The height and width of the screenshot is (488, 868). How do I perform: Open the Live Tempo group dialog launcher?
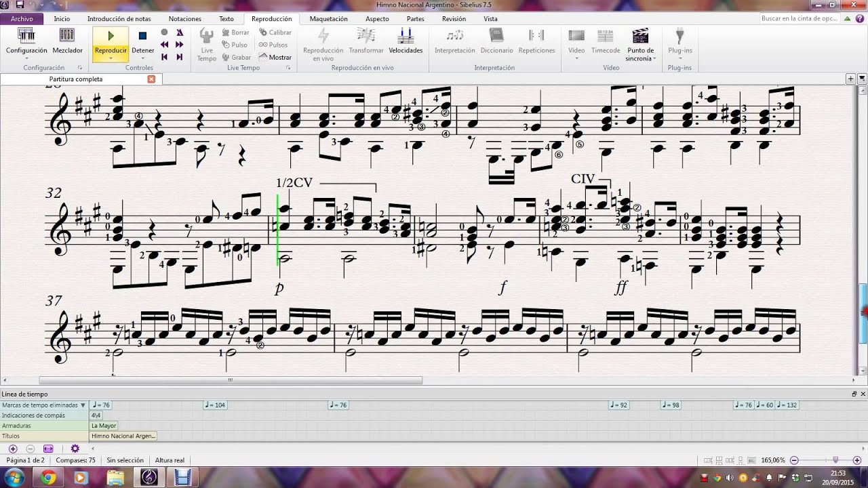point(288,68)
